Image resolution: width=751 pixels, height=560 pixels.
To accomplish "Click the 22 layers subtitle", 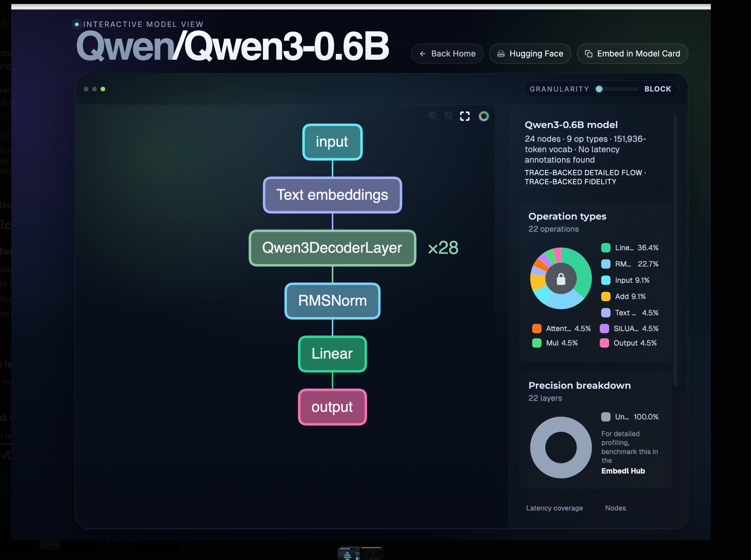I will 545,398.
